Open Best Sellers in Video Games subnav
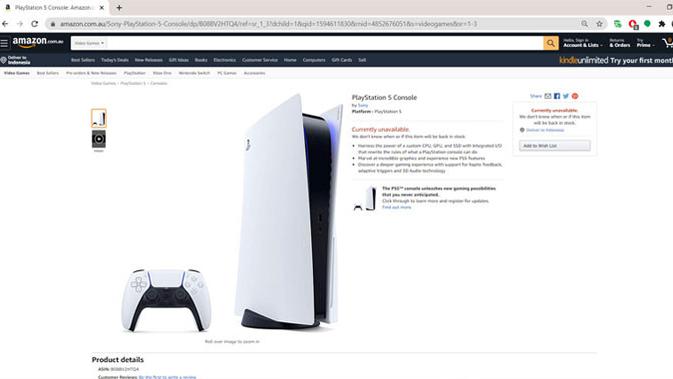673x379 pixels. [48, 73]
